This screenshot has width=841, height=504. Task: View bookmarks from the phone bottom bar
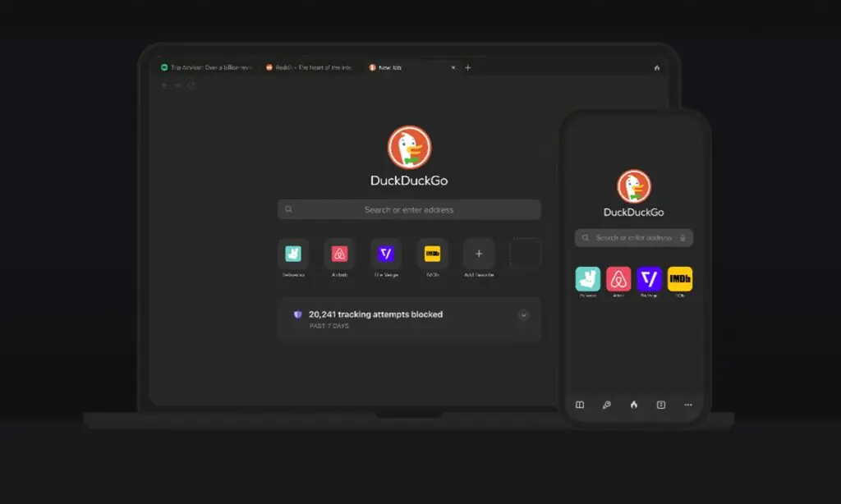(x=579, y=405)
